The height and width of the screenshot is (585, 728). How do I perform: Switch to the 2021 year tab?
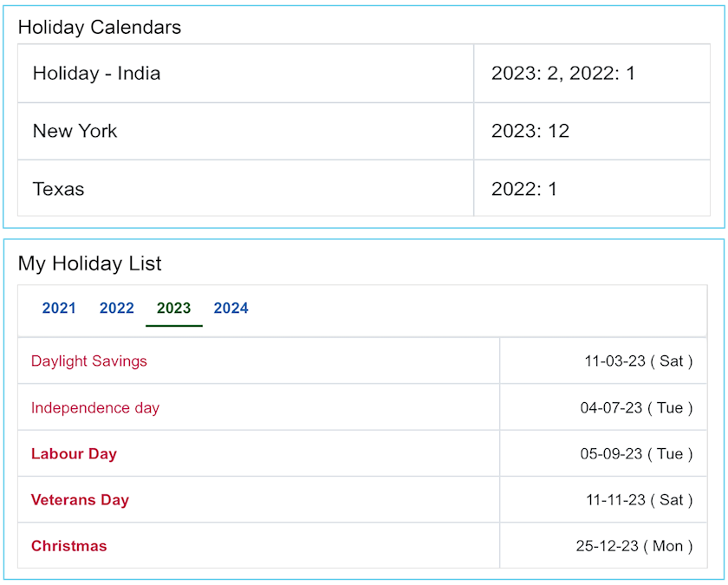(x=59, y=309)
